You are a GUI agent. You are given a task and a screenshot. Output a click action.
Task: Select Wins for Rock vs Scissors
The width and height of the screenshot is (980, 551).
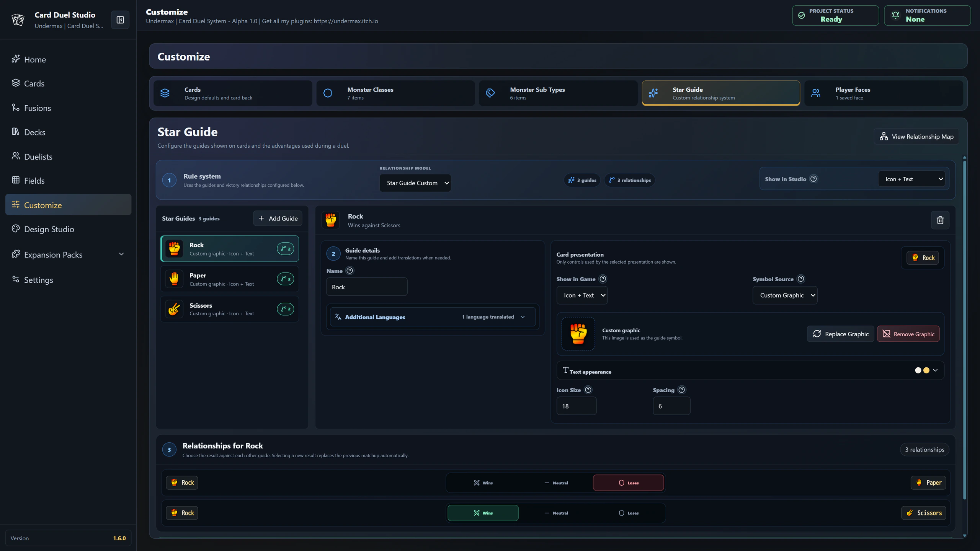[x=483, y=513]
